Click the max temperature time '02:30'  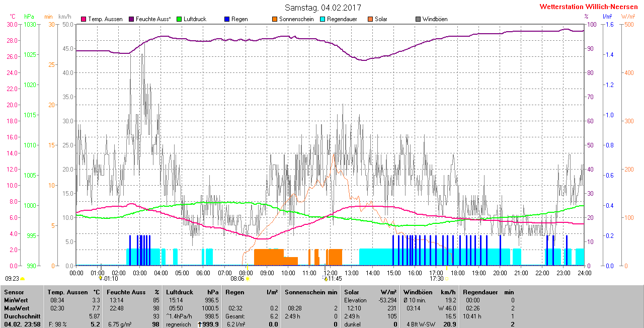(57, 308)
